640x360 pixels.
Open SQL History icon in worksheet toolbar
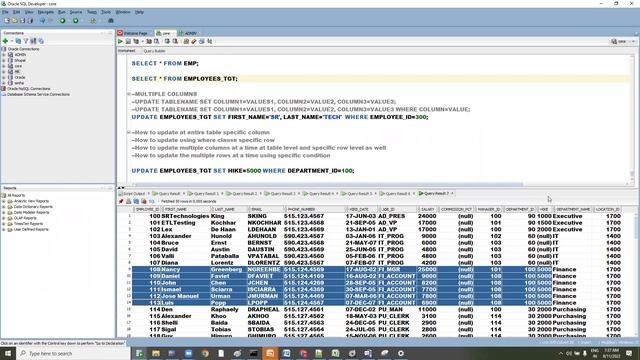coord(202,41)
